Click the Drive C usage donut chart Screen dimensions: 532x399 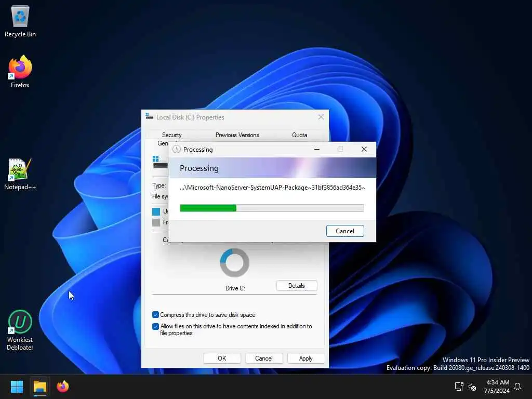click(x=234, y=262)
